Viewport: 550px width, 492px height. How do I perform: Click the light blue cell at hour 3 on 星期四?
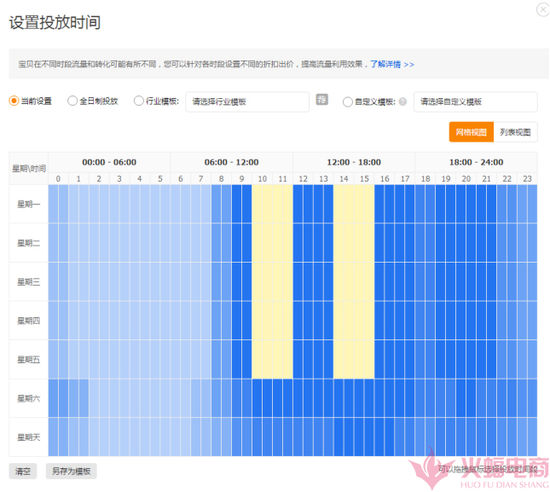(x=119, y=320)
